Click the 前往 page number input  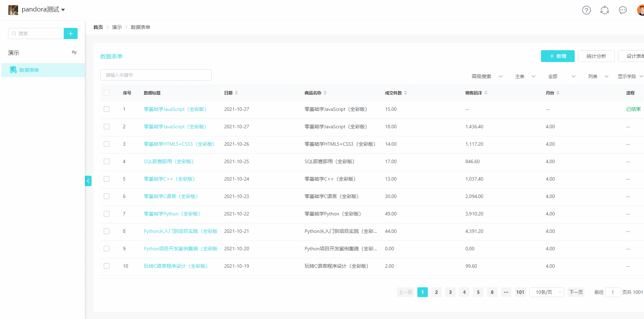tap(613, 292)
